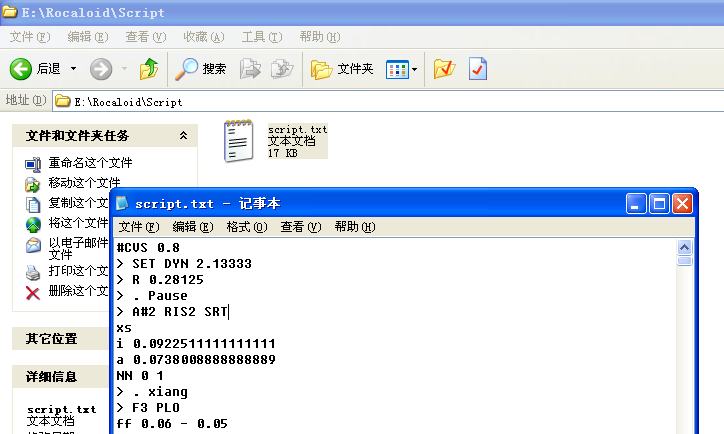This screenshot has width=724, height=434.
Task: Select the script.txt file icon
Action: [x=238, y=141]
